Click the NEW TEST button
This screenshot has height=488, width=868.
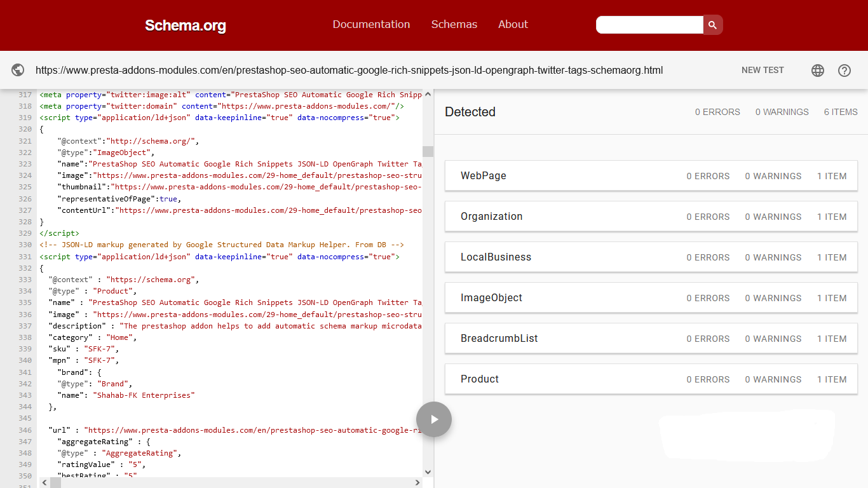pyautogui.click(x=763, y=70)
